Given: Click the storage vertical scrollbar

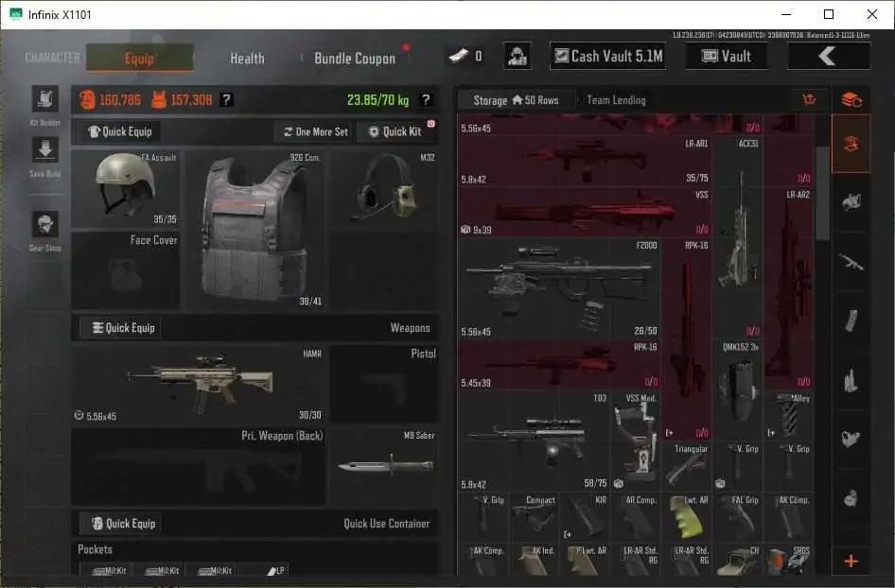Looking at the screenshot, I should coord(822,194).
